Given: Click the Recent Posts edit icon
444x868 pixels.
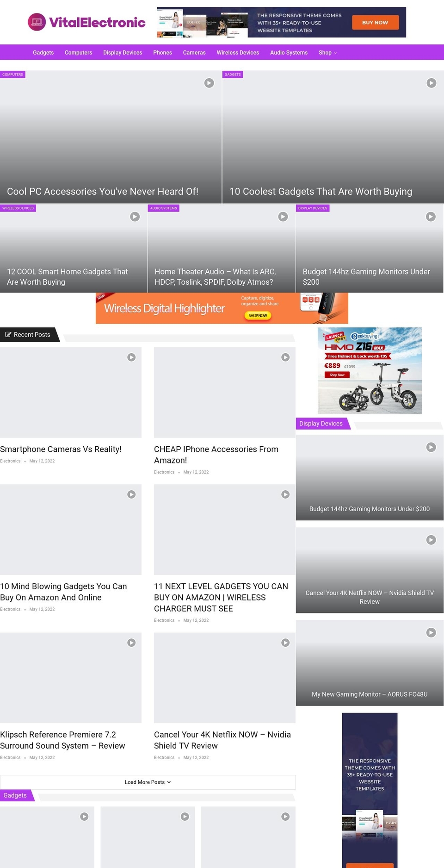Looking at the screenshot, I should (8, 334).
